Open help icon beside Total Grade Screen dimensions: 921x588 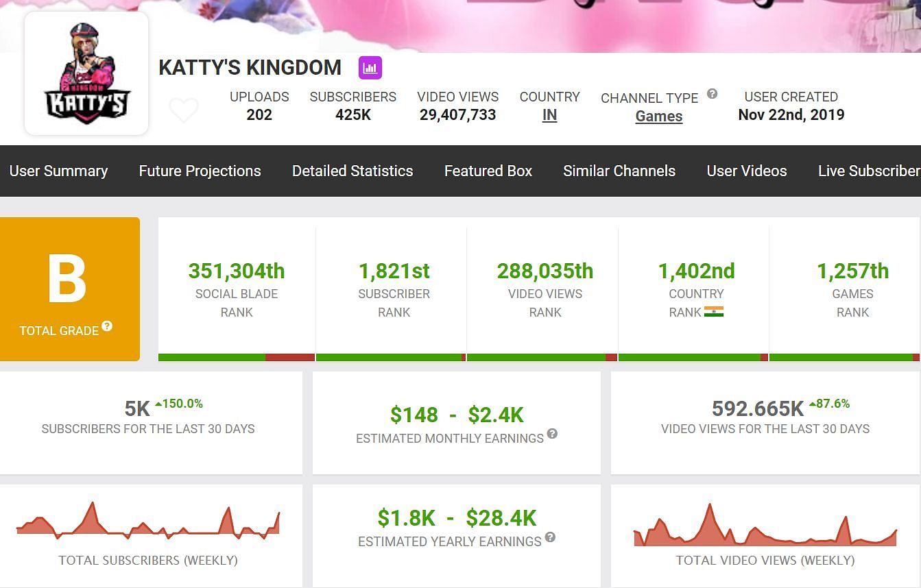point(107,326)
